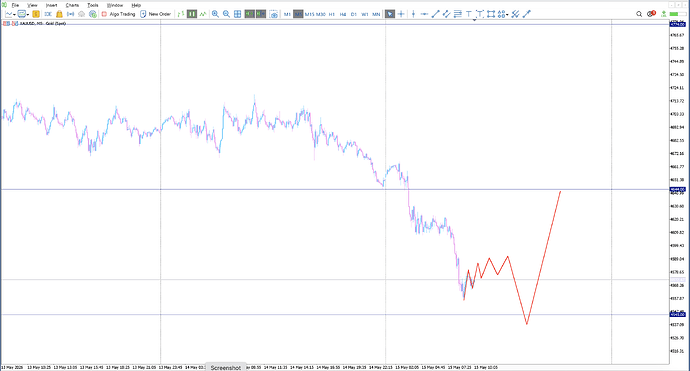
Task: Open the gold dollar Market Watch icon
Action: [36, 14]
